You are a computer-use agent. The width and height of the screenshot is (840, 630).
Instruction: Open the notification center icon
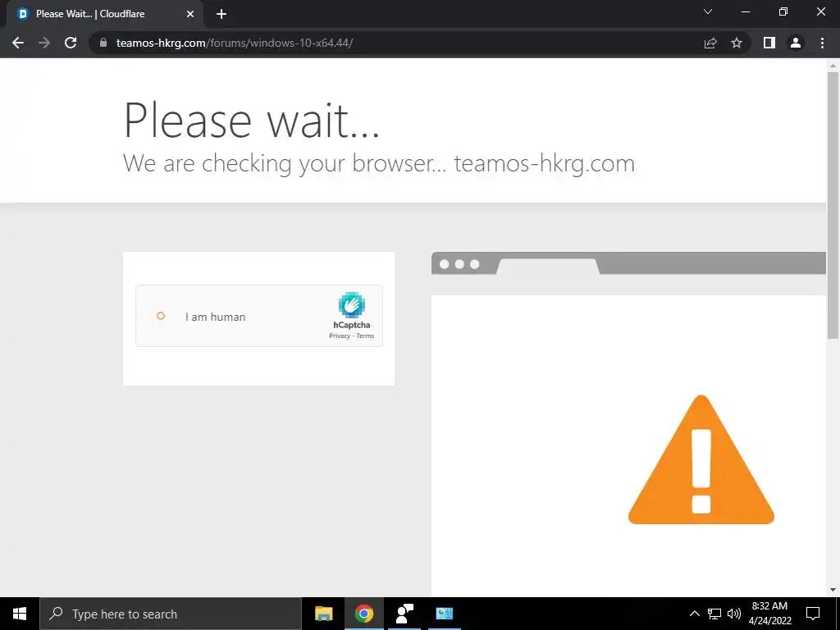coord(813,614)
